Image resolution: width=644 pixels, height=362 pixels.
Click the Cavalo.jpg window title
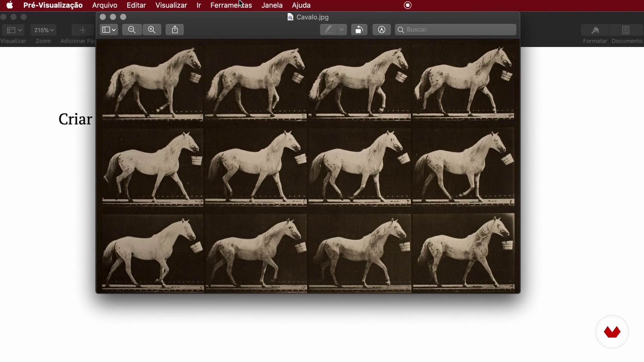(x=313, y=17)
